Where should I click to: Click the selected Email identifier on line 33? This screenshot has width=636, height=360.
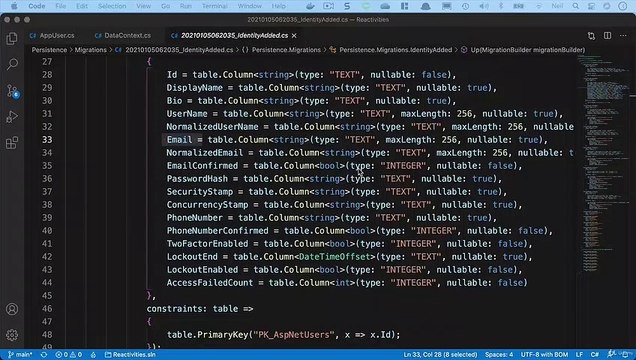tap(179, 140)
